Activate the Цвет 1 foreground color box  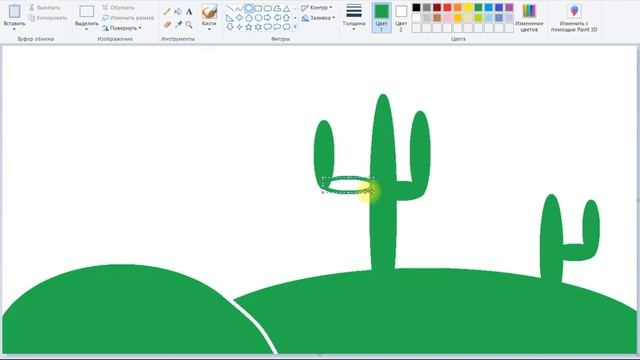(x=381, y=17)
